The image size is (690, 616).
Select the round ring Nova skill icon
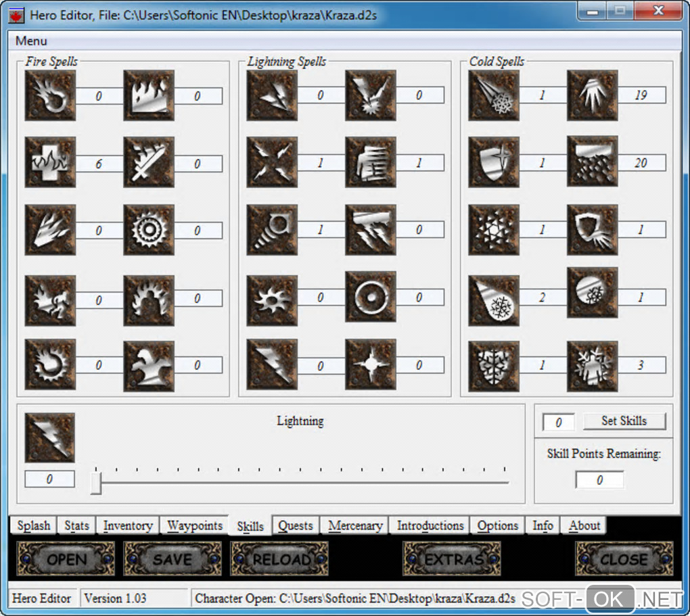pyautogui.click(x=371, y=297)
